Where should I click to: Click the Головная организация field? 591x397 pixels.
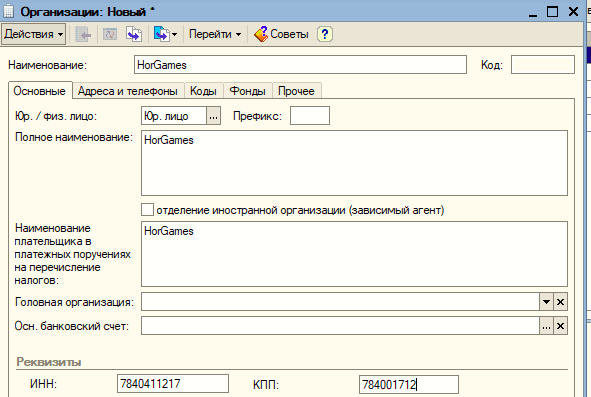coord(340,302)
